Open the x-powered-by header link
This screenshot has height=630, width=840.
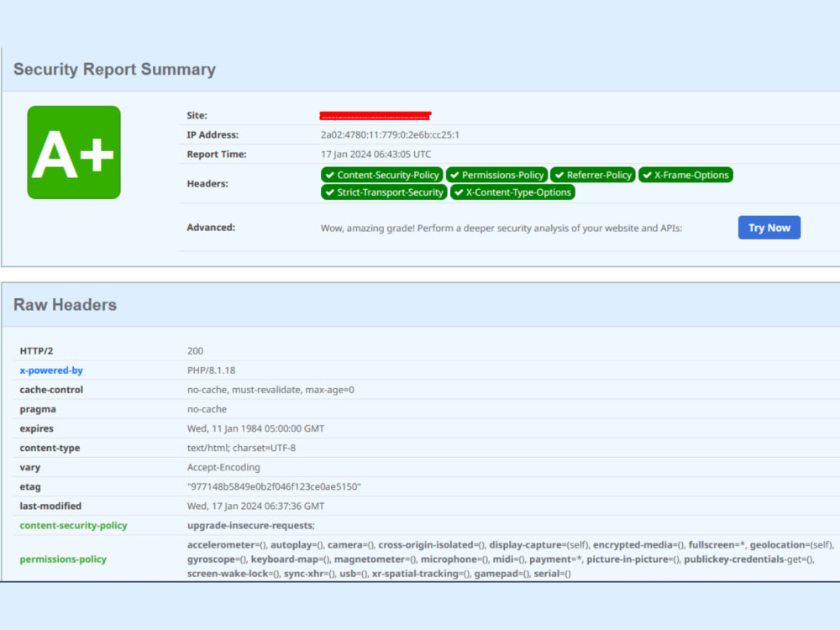coord(50,370)
